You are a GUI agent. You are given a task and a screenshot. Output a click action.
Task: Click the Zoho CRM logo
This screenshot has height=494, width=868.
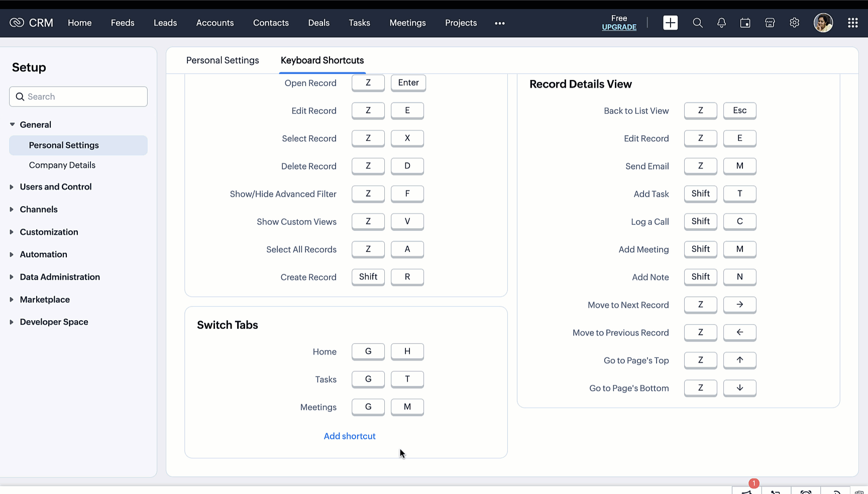point(31,23)
